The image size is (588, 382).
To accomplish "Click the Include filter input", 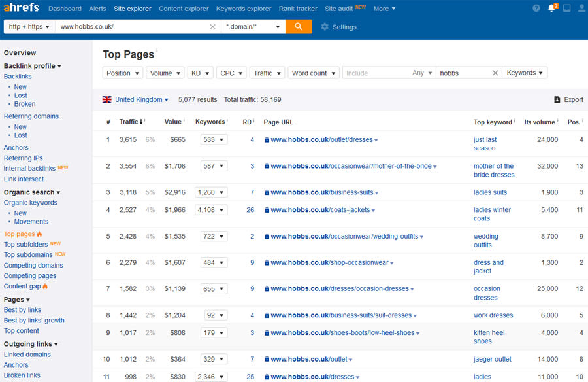I will click(376, 73).
